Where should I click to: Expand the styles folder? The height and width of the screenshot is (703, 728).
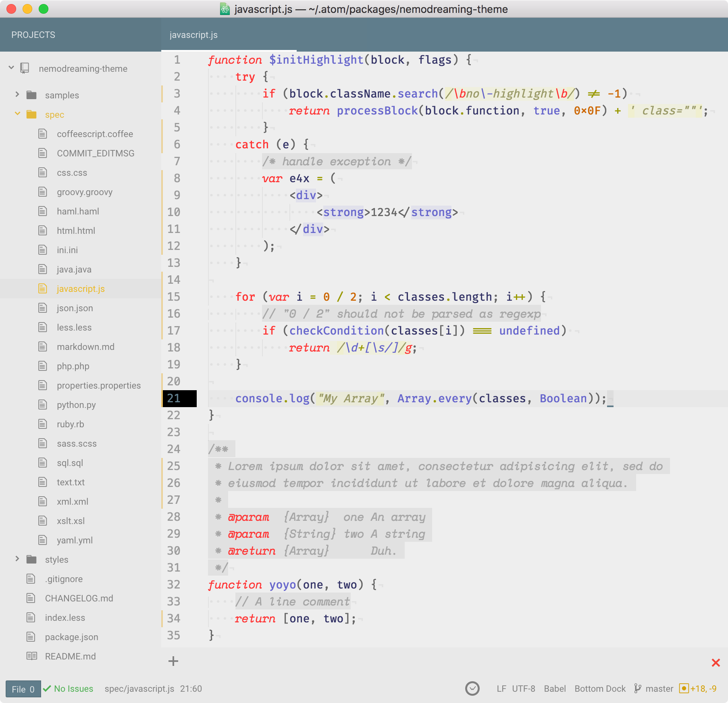(17, 559)
